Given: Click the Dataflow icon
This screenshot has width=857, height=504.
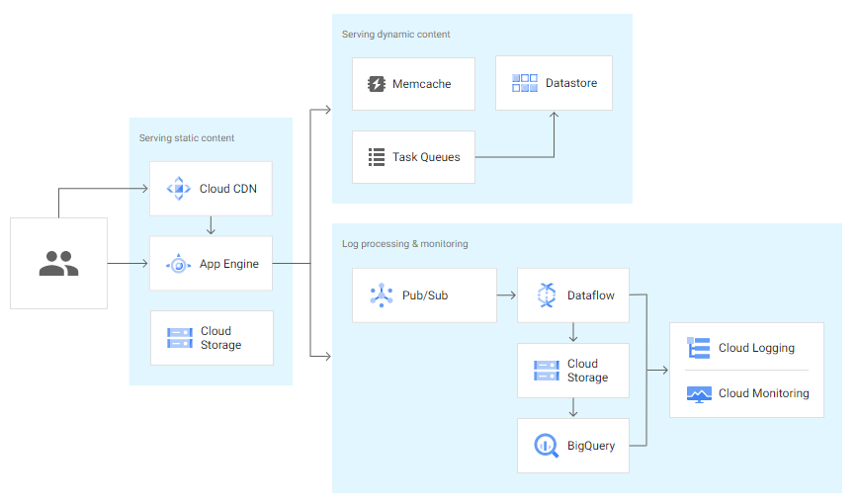Looking at the screenshot, I should click(547, 295).
